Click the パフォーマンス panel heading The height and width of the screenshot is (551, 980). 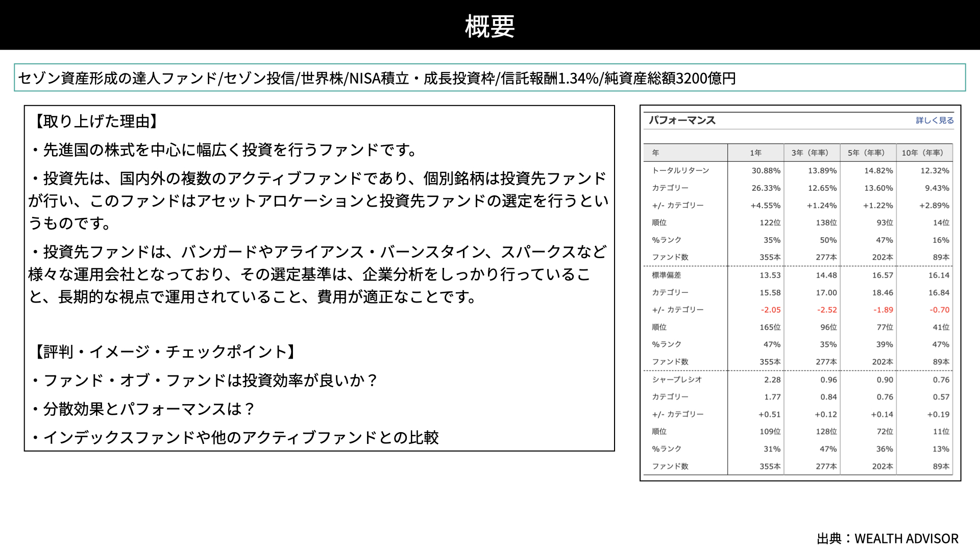click(682, 120)
